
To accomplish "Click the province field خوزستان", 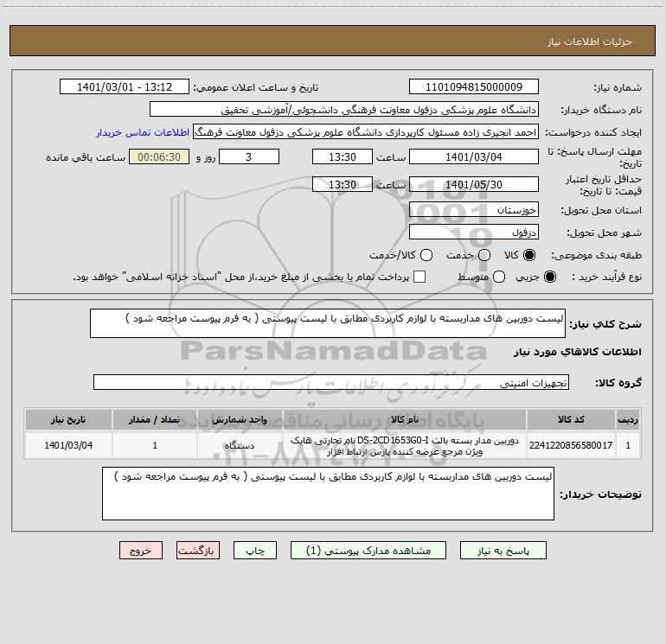I will click(x=474, y=209).
